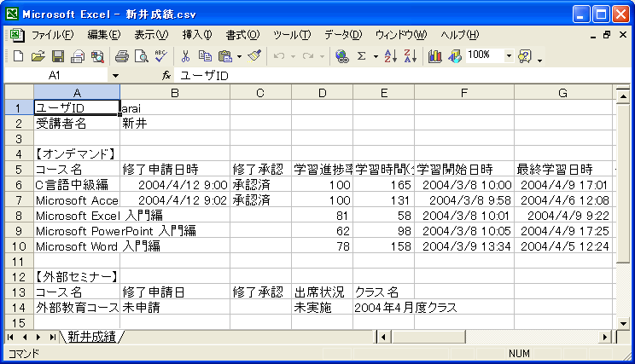The image size is (635, 364).
Task: Jump to first sheet tab navigation button
Action: point(11,337)
